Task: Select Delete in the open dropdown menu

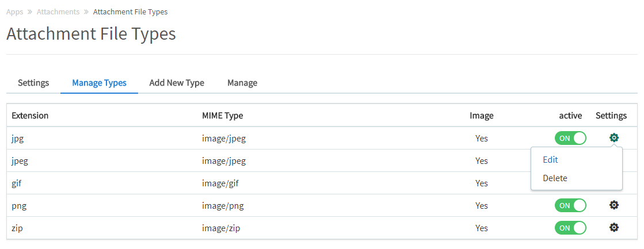Action: point(555,178)
